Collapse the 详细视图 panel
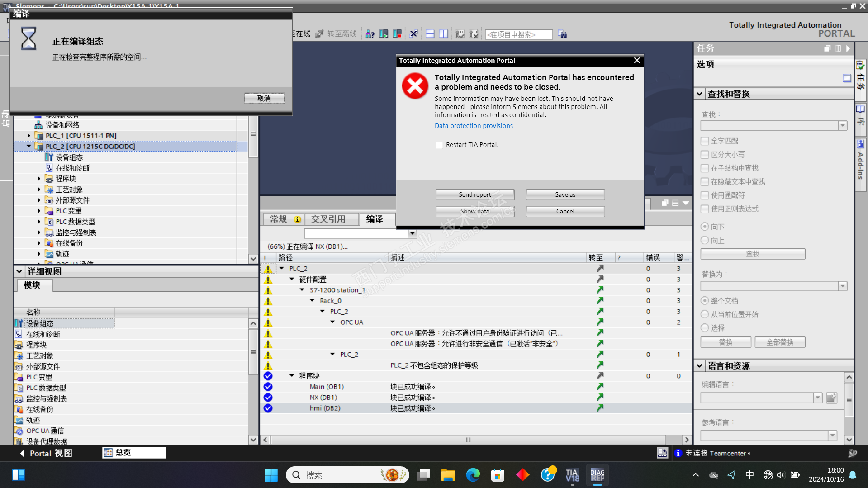868x488 pixels. click(x=19, y=271)
